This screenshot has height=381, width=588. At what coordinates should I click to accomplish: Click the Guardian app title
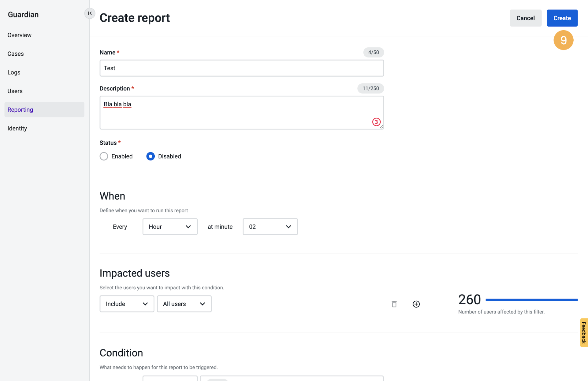(x=23, y=15)
